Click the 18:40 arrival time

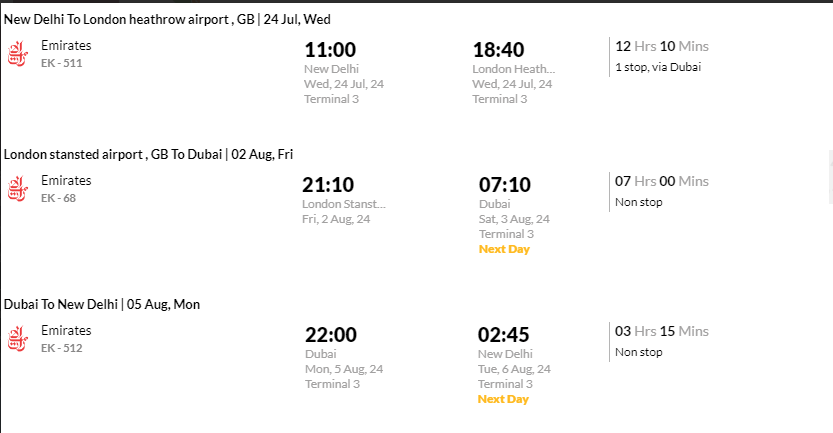[498, 50]
